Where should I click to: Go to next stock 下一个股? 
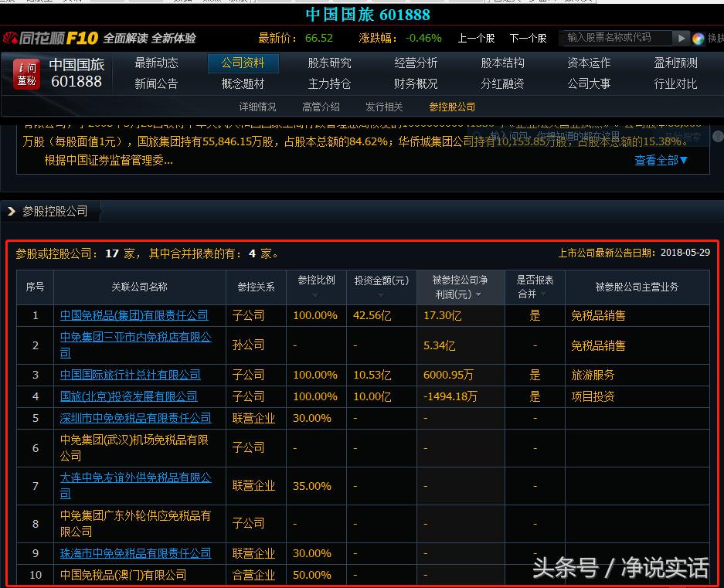click(528, 39)
